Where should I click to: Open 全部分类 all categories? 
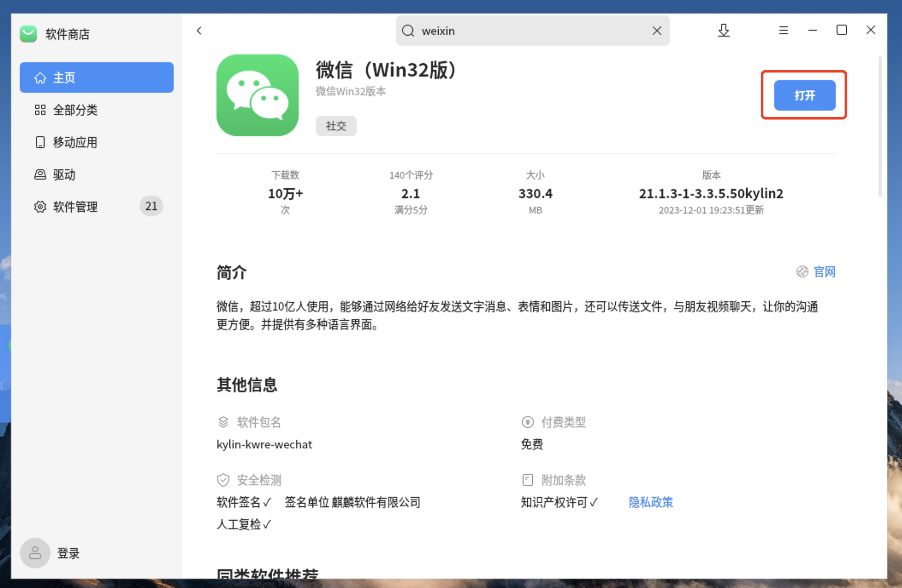[x=74, y=110]
